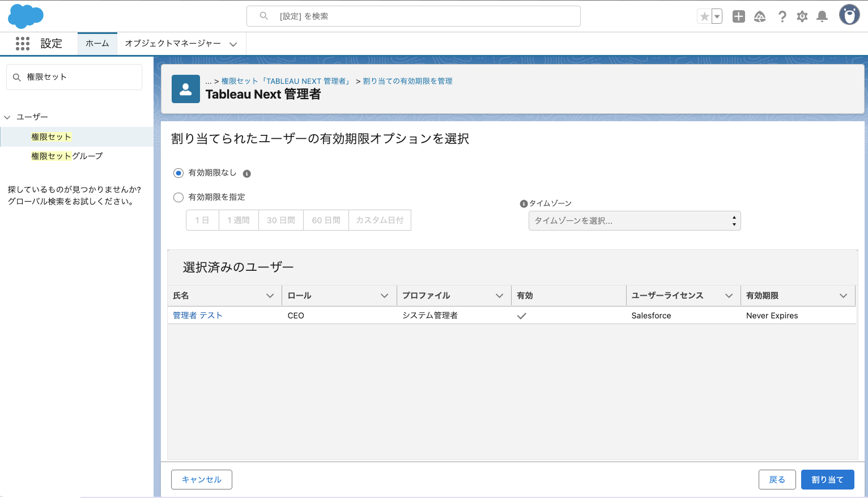
Task: Show info tooltip beside タイムゾーン label
Action: coord(524,203)
